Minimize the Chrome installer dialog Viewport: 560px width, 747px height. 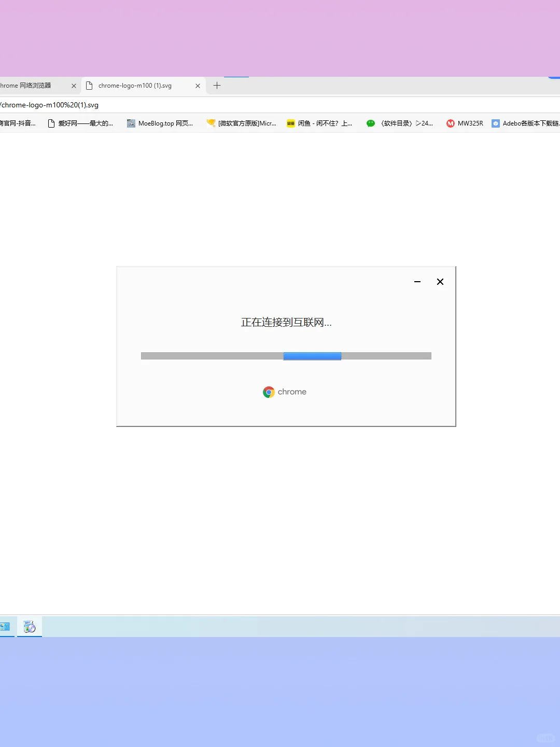pos(417,282)
